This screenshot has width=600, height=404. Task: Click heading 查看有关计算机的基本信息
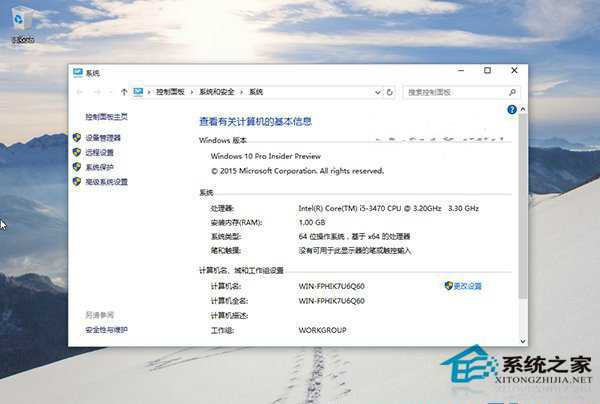click(x=256, y=122)
